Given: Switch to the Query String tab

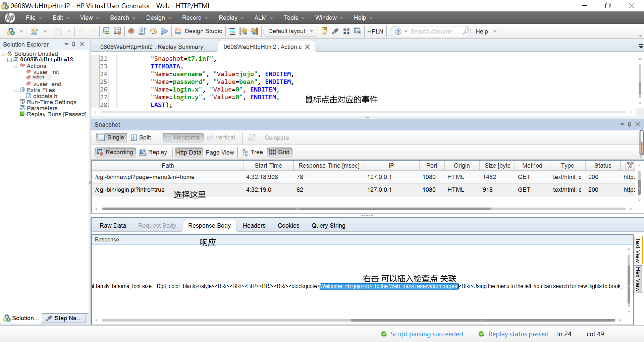Looking at the screenshot, I should 328,226.
